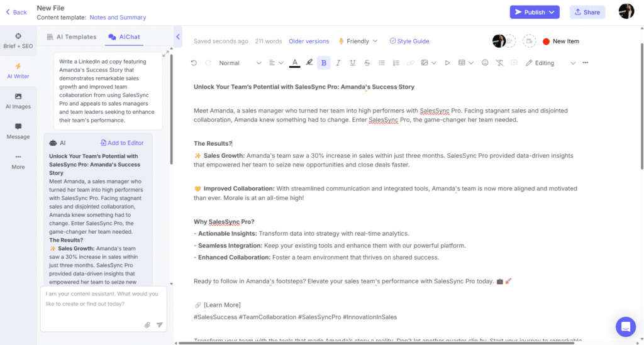Click the [Learn More] text in document
Image resolution: width=644 pixels, height=345 pixels.
point(222,305)
